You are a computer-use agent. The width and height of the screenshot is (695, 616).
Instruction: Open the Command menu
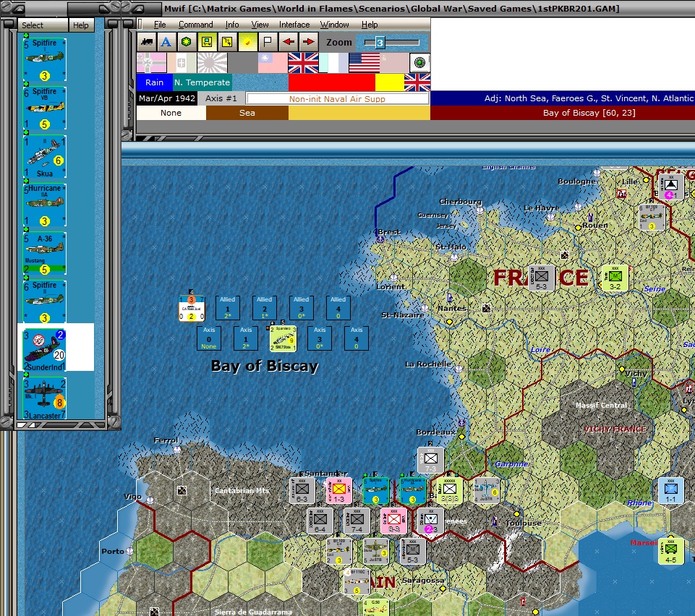pyautogui.click(x=195, y=25)
